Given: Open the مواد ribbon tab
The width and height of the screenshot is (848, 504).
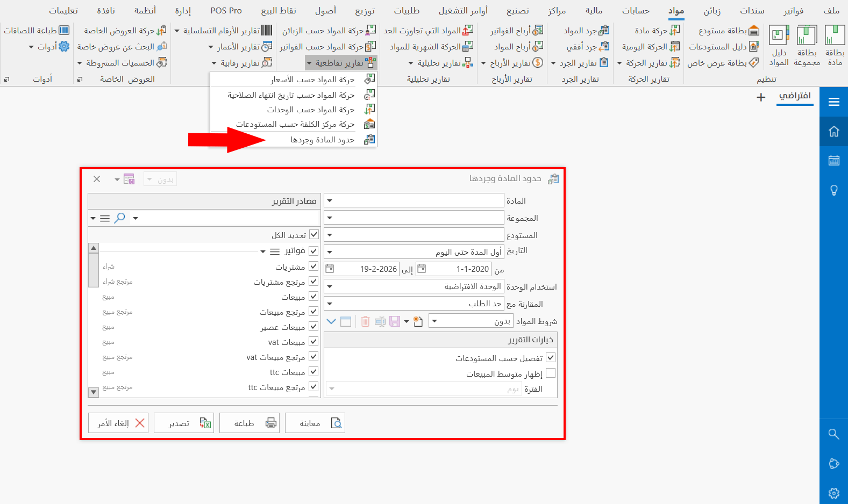Looking at the screenshot, I should (x=676, y=10).
